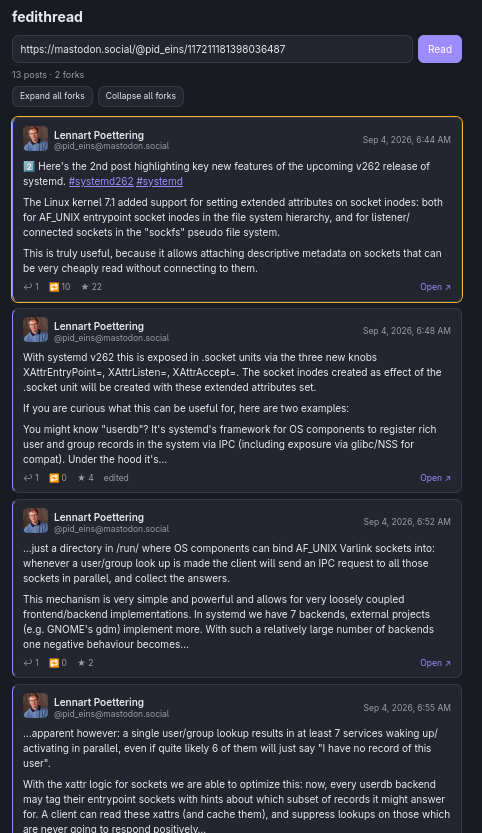Click the star icon with 4 favorites
Viewport: 482px width, 833px height.
81,478
